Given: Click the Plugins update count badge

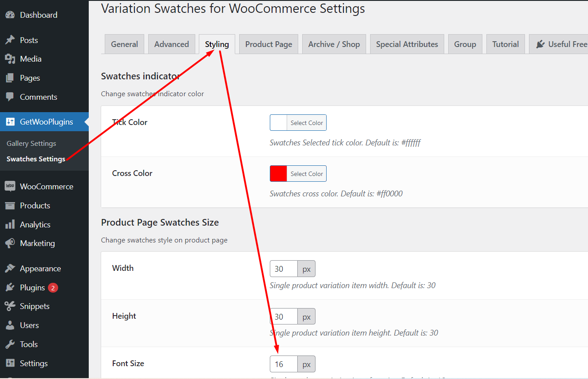Looking at the screenshot, I should click(x=53, y=288).
